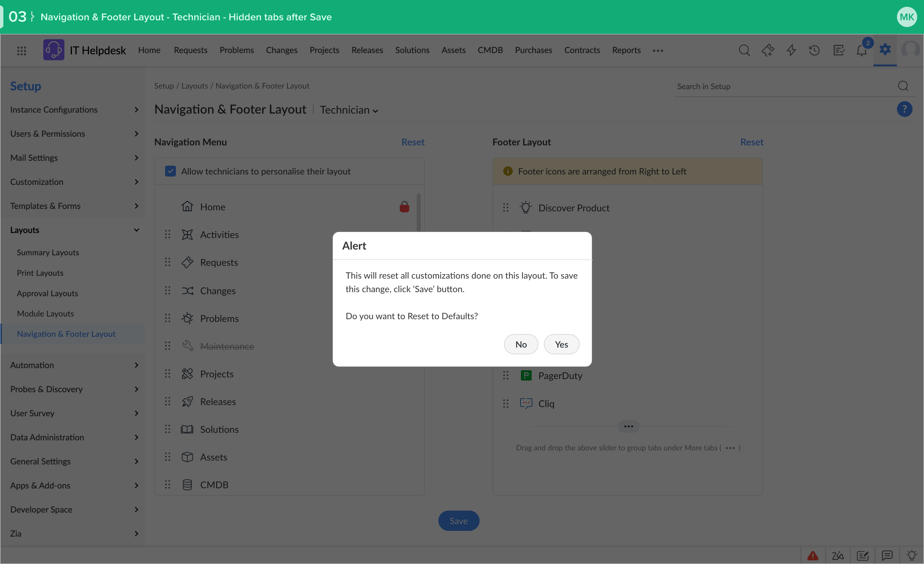The height and width of the screenshot is (564, 924).
Task: Click Yes in the Alert dialog
Action: 561,344
